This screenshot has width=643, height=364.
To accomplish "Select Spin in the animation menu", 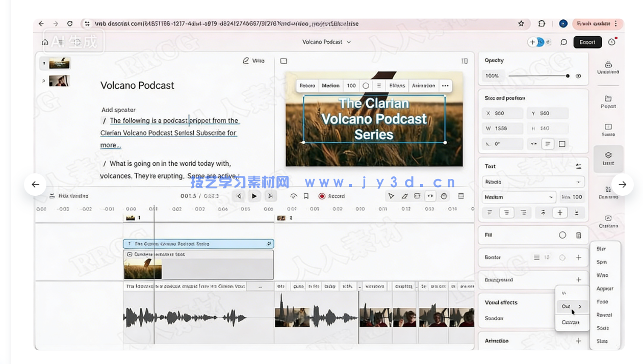I will click(602, 262).
